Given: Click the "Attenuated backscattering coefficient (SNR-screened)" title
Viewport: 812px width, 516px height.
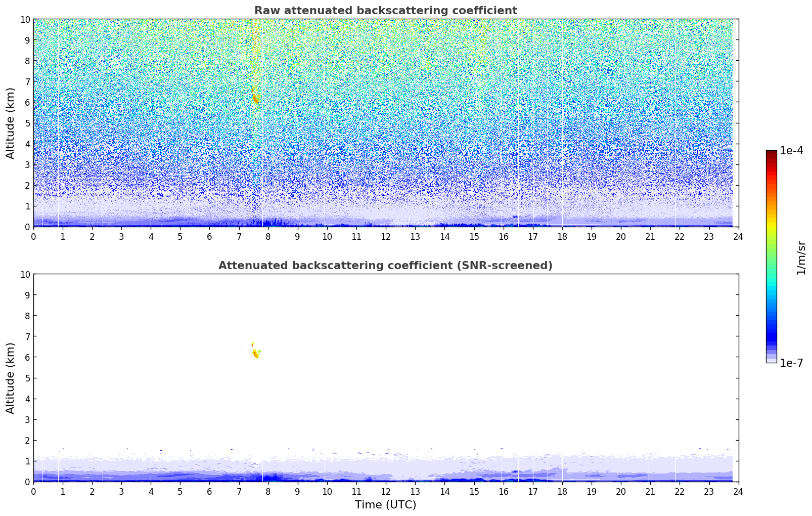Looking at the screenshot, I should [386, 266].
